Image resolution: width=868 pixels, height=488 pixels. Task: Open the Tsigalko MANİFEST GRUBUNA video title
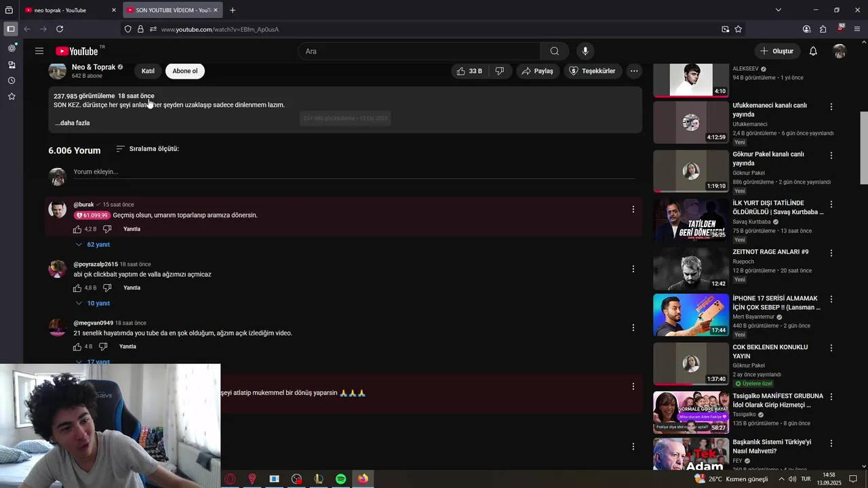(x=778, y=401)
